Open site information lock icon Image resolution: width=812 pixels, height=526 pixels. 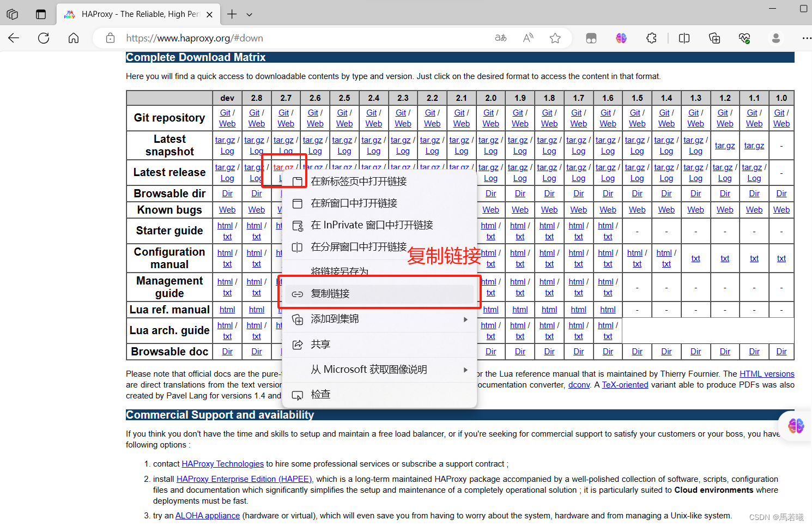tap(110, 38)
